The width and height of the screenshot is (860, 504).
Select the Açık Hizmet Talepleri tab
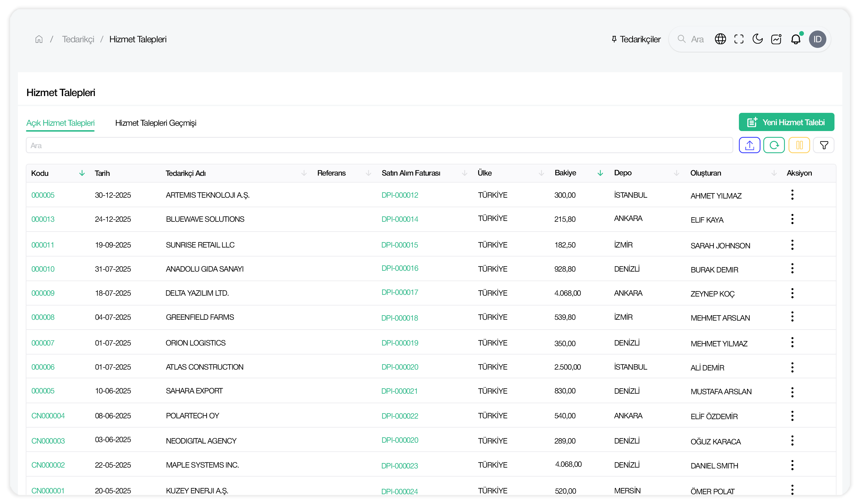point(60,123)
